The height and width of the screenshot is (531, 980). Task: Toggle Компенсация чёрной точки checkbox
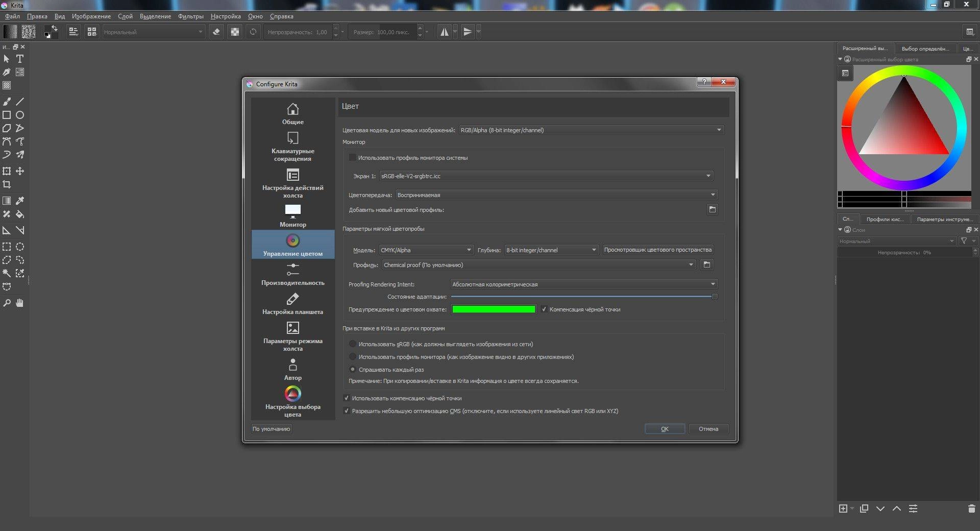pos(544,309)
